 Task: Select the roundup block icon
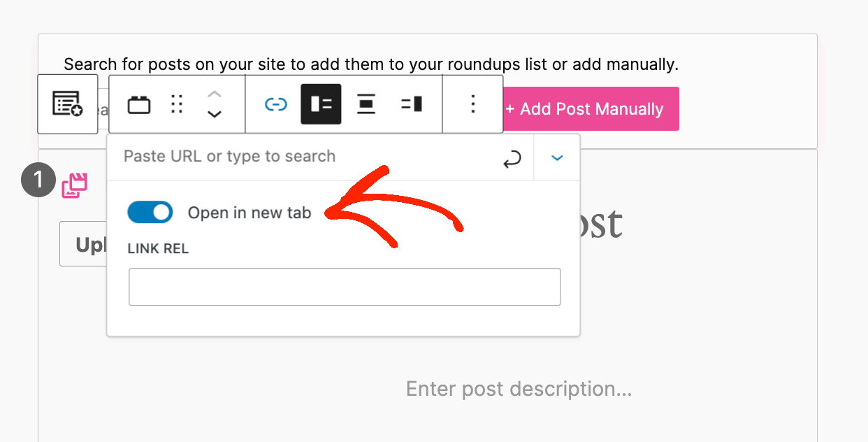[67, 104]
